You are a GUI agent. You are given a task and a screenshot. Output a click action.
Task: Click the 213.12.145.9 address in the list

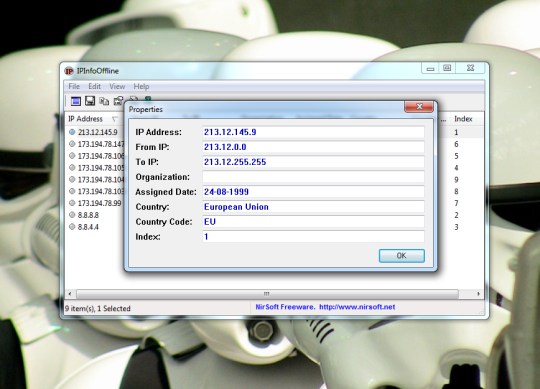point(98,132)
